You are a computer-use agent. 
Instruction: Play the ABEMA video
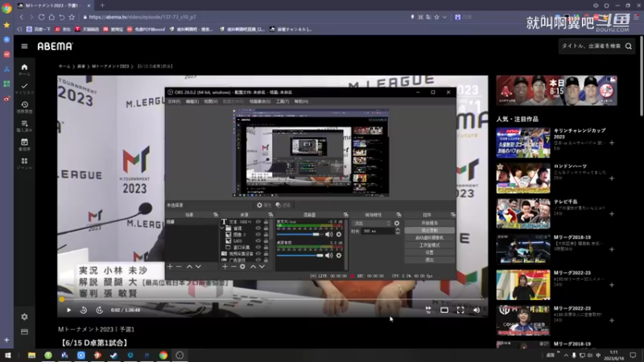pyautogui.click(x=68, y=310)
